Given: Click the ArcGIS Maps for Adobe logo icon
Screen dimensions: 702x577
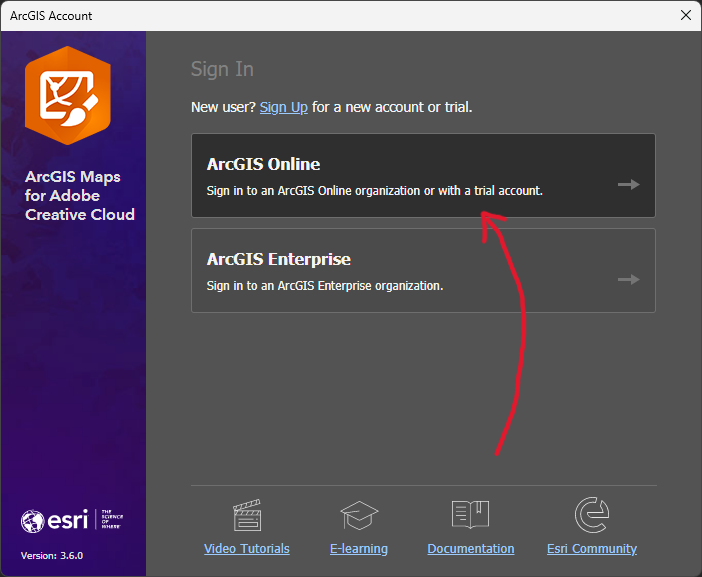Looking at the screenshot, I should click(68, 95).
